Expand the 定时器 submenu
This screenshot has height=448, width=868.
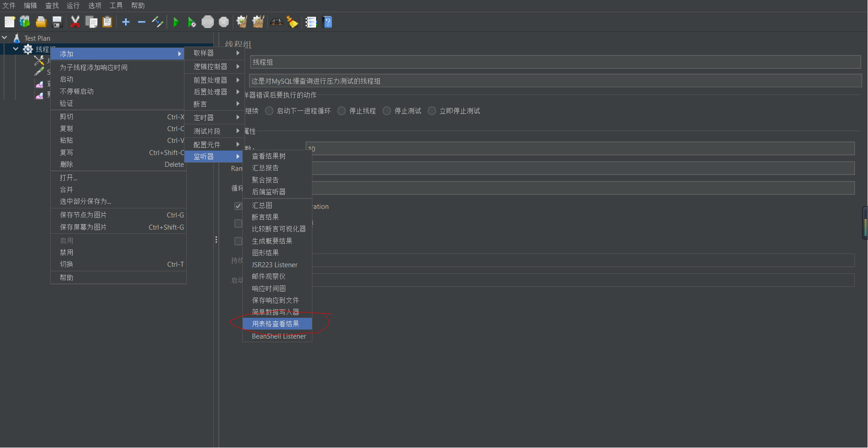[x=214, y=118]
